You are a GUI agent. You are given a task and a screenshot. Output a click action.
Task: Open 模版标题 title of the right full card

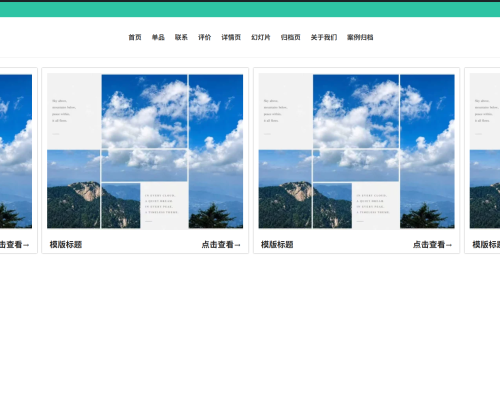(x=277, y=245)
